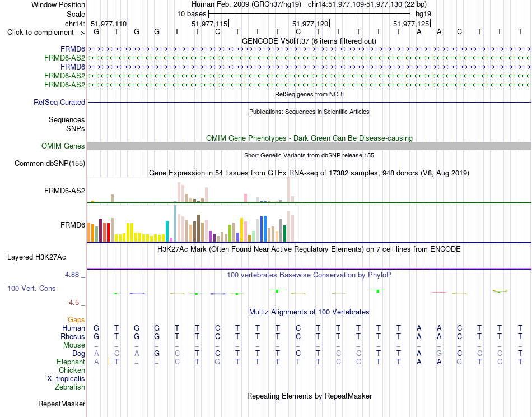532x417 pixels.
Task: Open Multiz Alignments of 100 Vertebrates title
Action: 309,312
